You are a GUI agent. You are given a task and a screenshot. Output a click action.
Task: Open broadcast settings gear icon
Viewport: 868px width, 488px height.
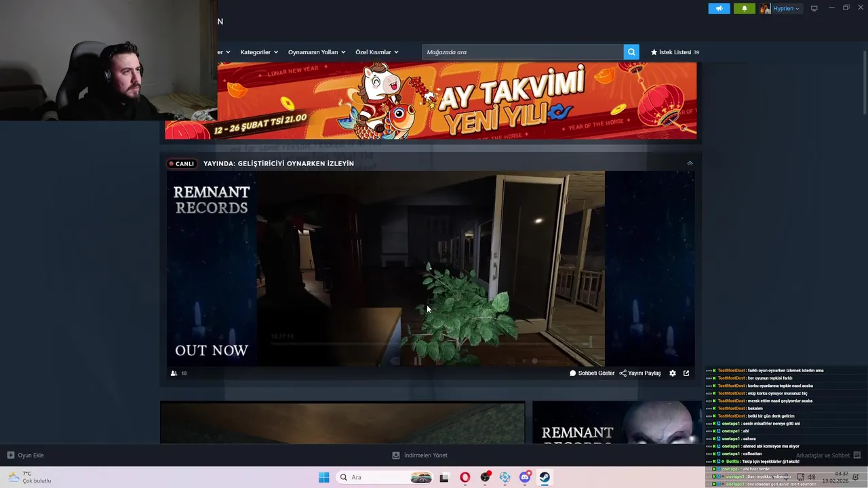673,373
